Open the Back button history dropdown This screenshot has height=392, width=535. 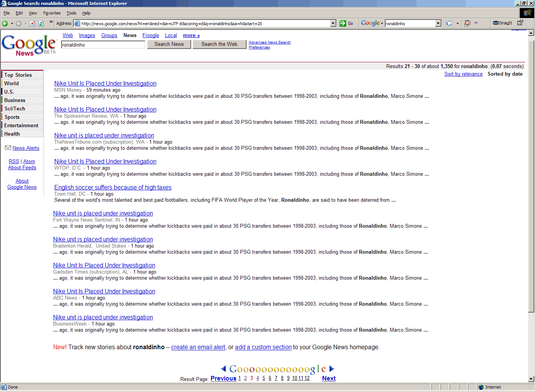coord(12,23)
